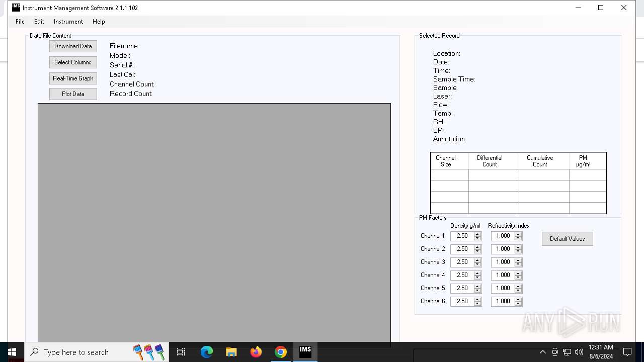Increase Channel 1 density with up arrow
644x362 pixels.
point(477,234)
